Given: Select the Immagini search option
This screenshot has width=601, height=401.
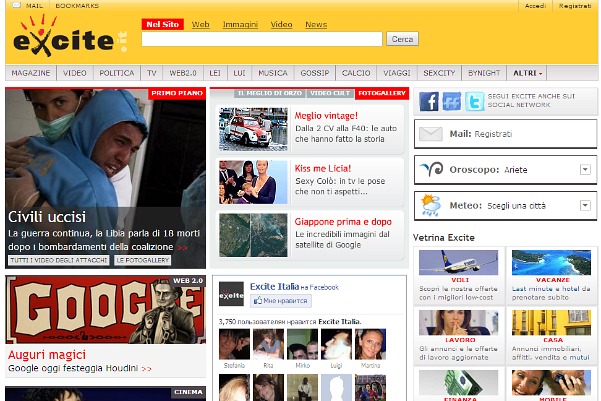Looking at the screenshot, I should pos(240,25).
